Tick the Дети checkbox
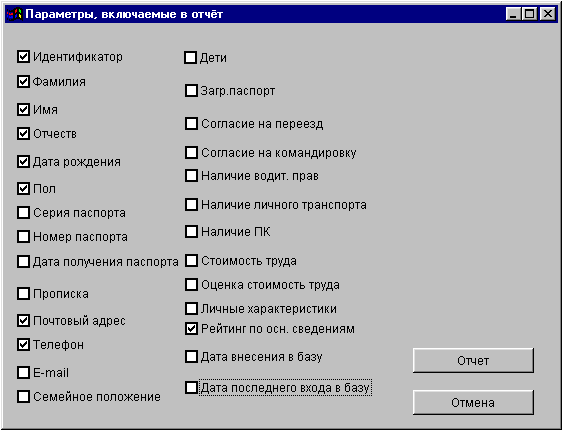 coord(191,57)
